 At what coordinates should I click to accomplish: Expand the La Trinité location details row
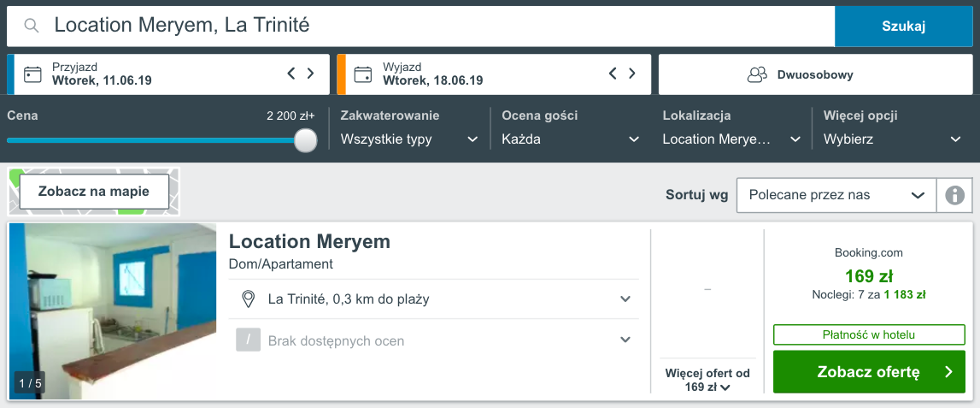click(434, 299)
